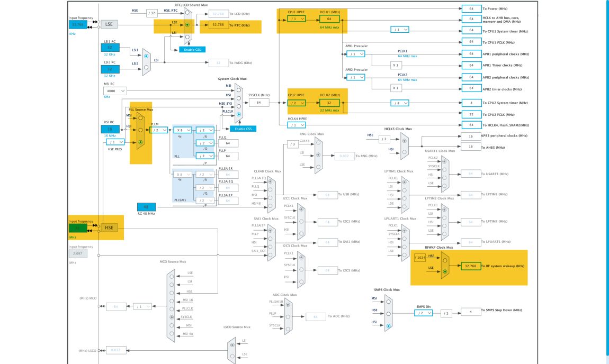Viewport: 609px width, 364px height.
Task: Select SYSCLK in the MCO Source Mux
Action: pos(171,317)
